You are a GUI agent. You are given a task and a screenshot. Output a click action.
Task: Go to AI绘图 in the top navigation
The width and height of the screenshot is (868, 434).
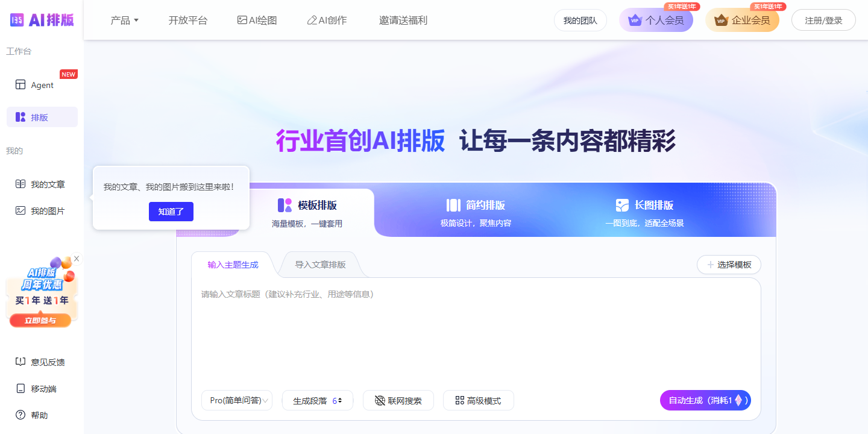click(x=257, y=20)
